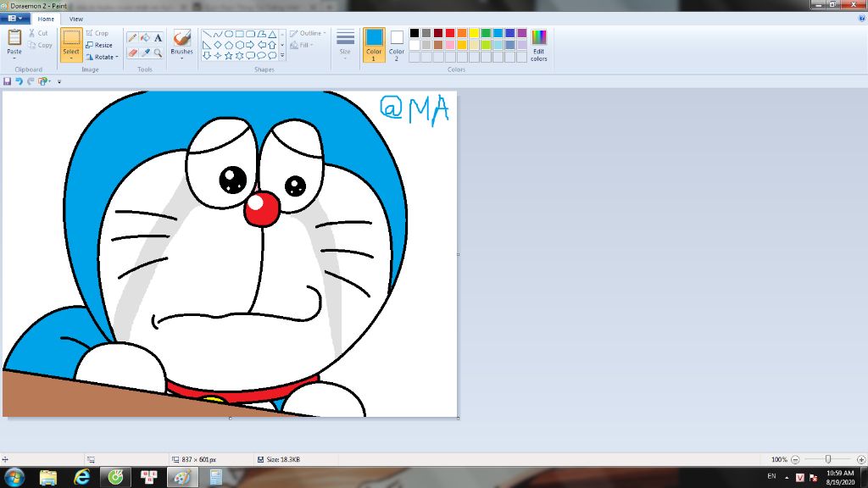Open Customize Quick Access Toolbar arrow
This screenshot has height=488, width=868.
(x=59, y=82)
